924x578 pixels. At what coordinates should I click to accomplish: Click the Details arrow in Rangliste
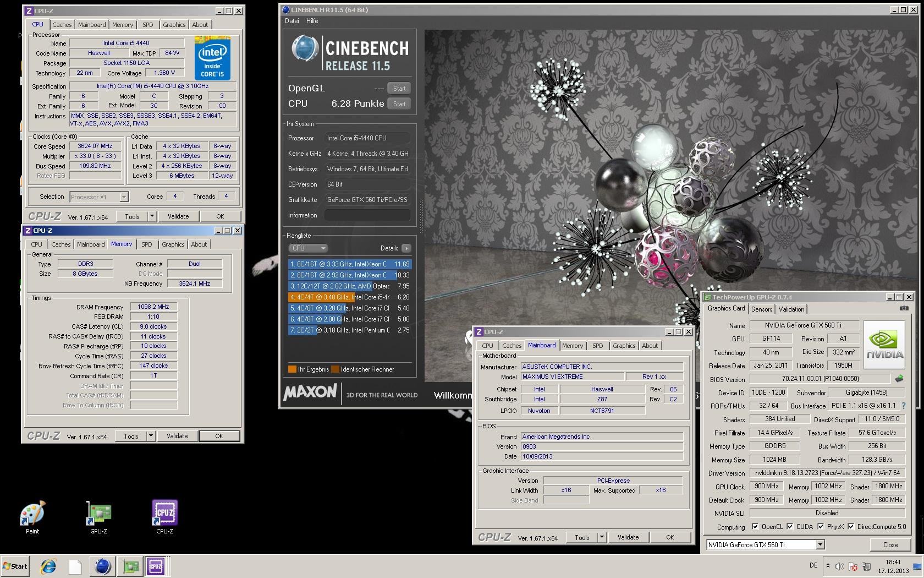pyautogui.click(x=406, y=248)
